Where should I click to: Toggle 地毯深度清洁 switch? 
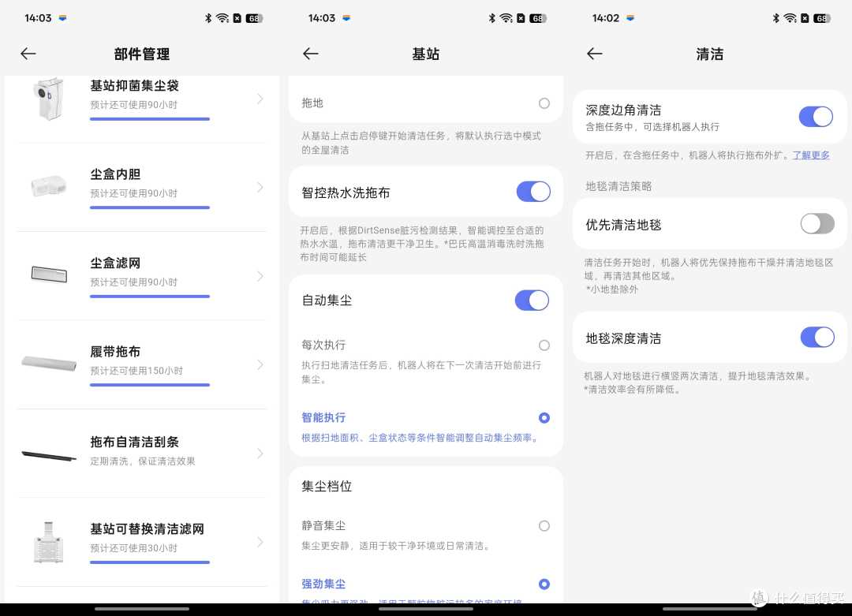click(x=817, y=338)
